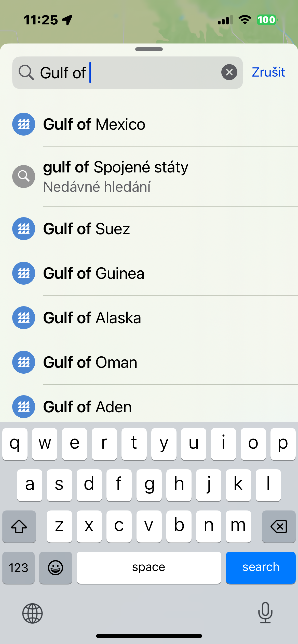This screenshot has width=298, height=644.
Task: Start dictation with the microphone icon
Action: [x=265, y=613]
